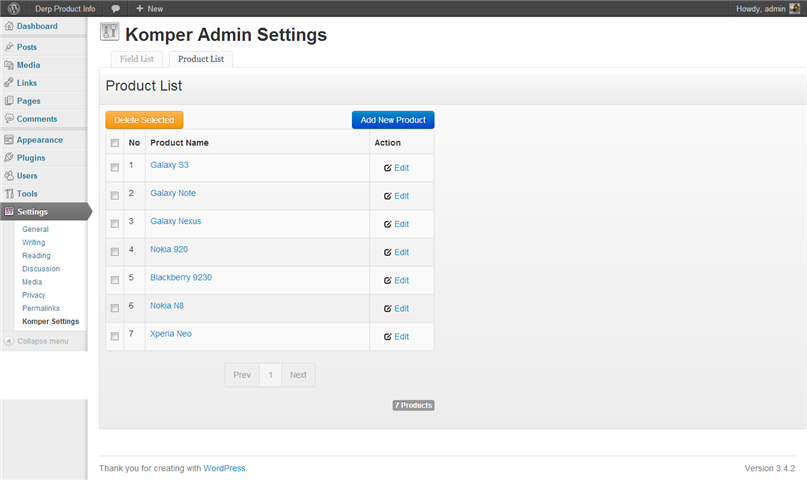Click the Plugins icon in sidebar

click(9, 157)
